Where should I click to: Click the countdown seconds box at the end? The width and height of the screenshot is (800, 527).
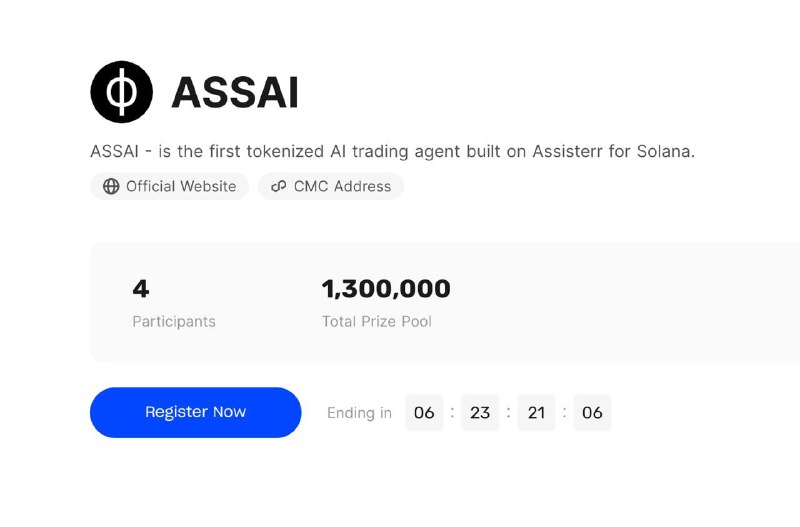[x=592, y=412]
